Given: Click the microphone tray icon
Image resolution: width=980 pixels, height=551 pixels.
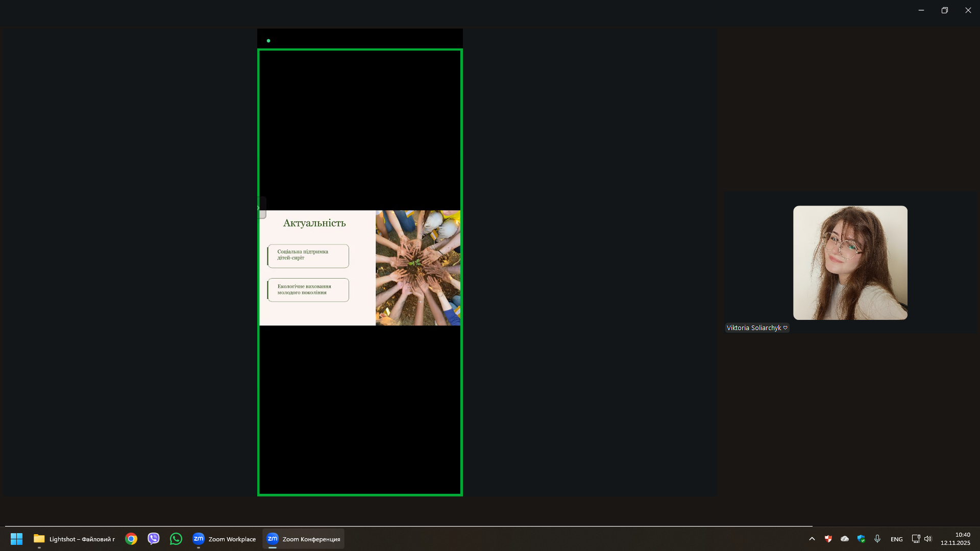Looking at the screenshot, I should click(877, 539).
